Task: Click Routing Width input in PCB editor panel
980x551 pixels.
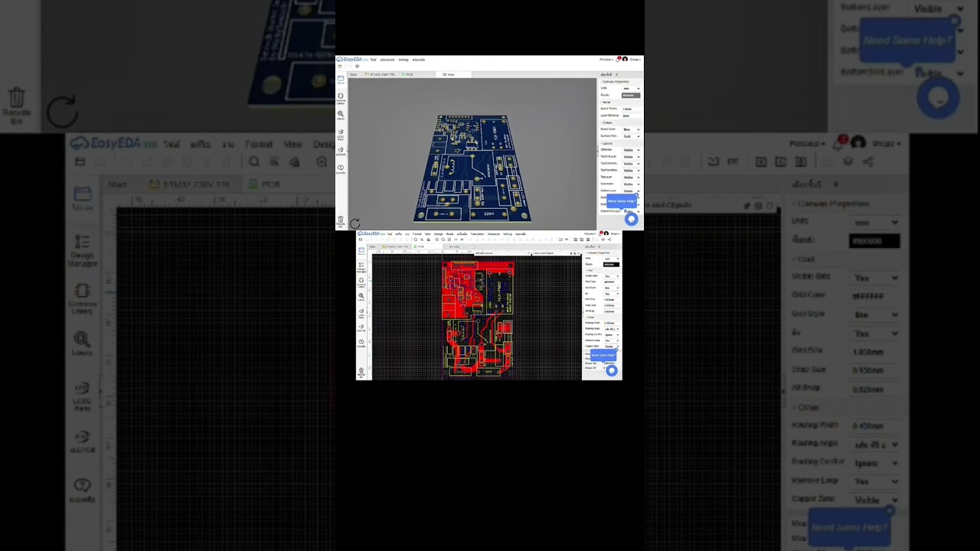Action: [611, 323]
